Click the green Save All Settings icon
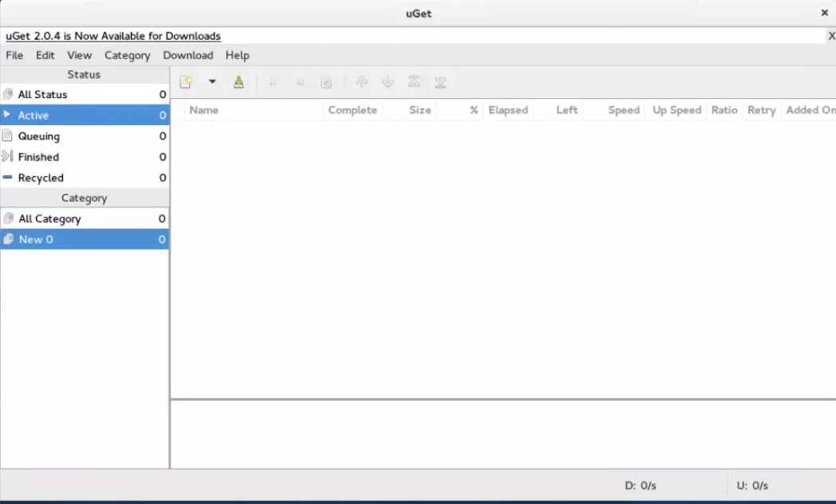The height and width of the screenshot is (504, 836). [x=239, y=82]
